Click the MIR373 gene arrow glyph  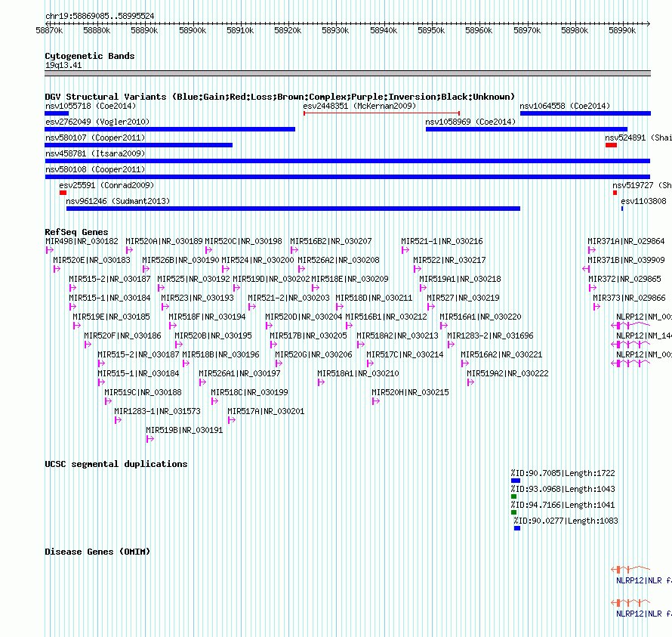coord(597,307)
